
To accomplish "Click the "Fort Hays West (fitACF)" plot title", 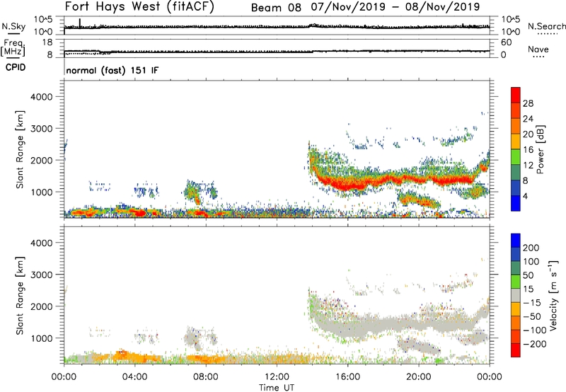I will click(x=139, y=7).
